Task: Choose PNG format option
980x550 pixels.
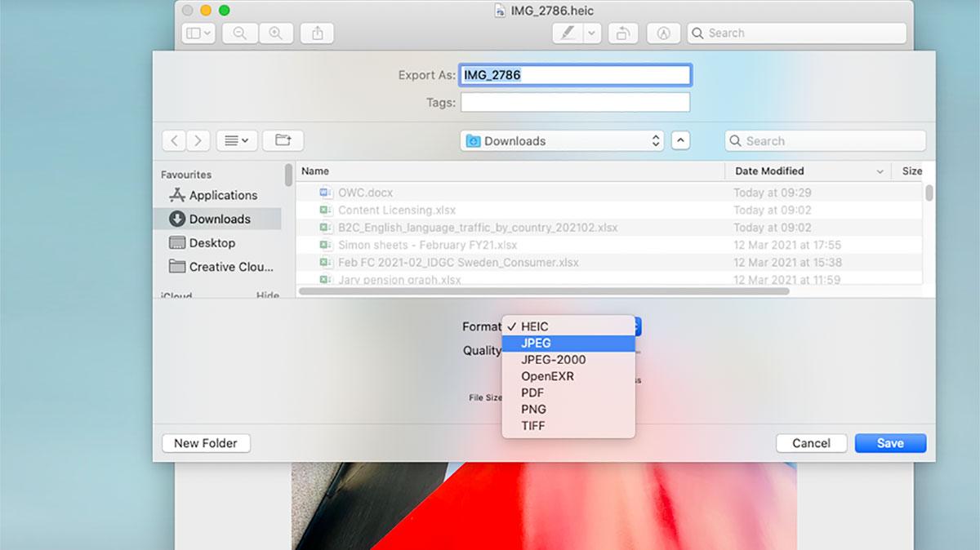Action: point(568,409)
